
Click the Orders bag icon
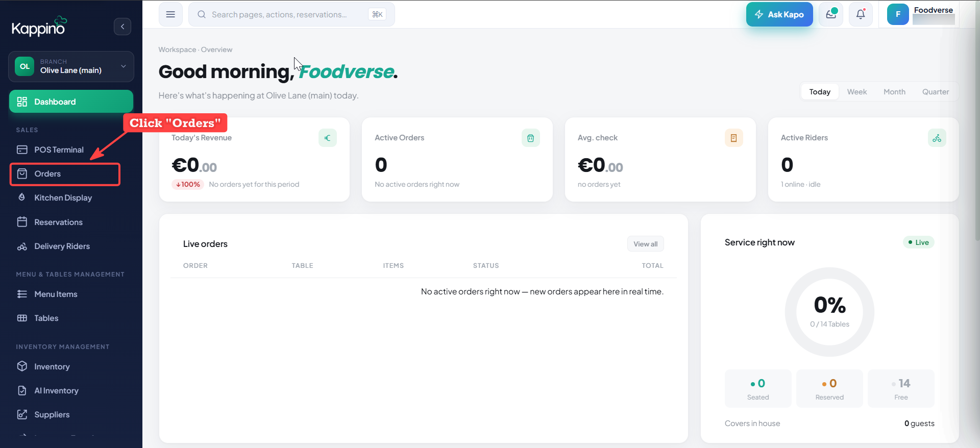22,173
